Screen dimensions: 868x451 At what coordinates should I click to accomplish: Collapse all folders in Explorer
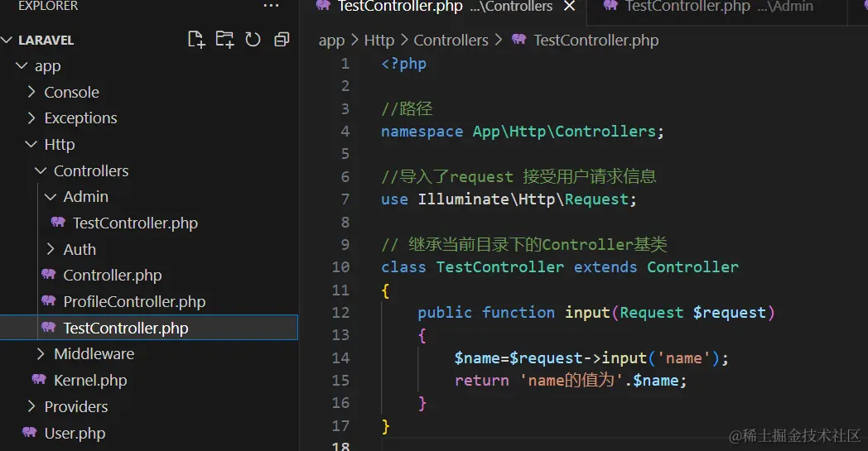[x=282, y=39]
